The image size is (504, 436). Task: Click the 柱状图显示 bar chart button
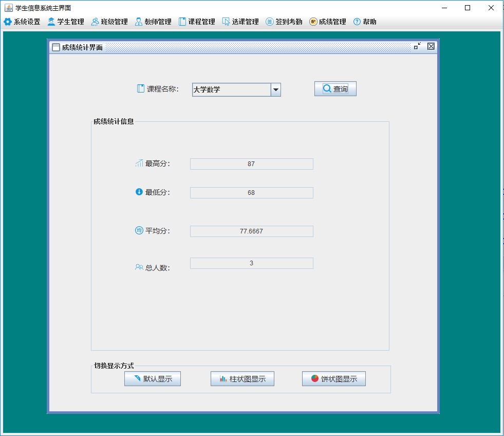(242, 379)
